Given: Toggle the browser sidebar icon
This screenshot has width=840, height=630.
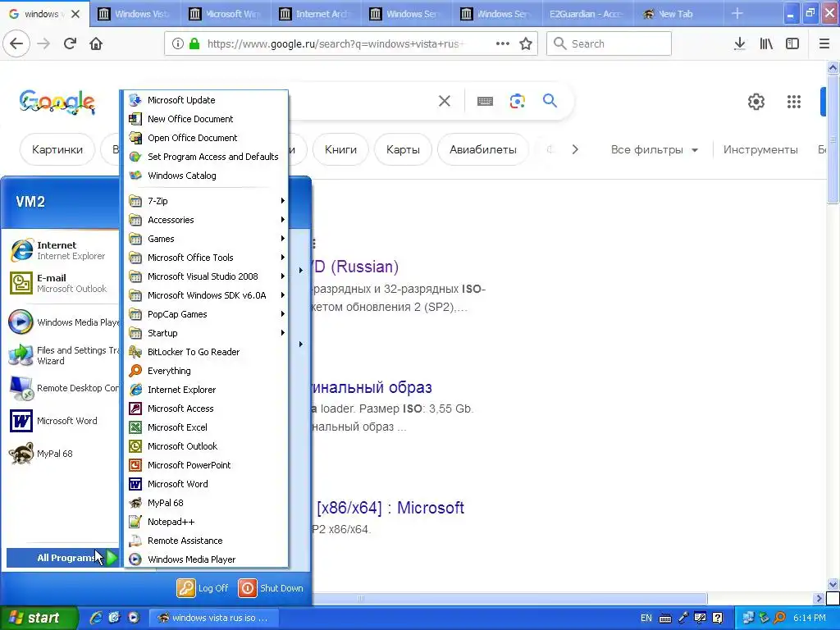Looking at the screenshot, I should [x=792, y=43].
